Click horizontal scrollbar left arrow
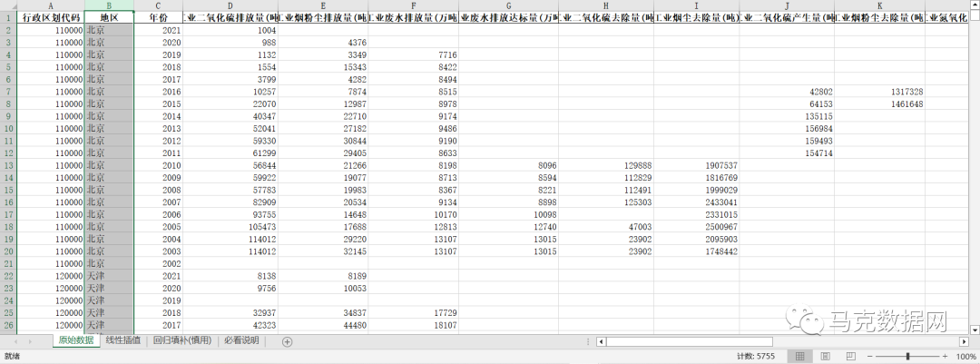 601,341
